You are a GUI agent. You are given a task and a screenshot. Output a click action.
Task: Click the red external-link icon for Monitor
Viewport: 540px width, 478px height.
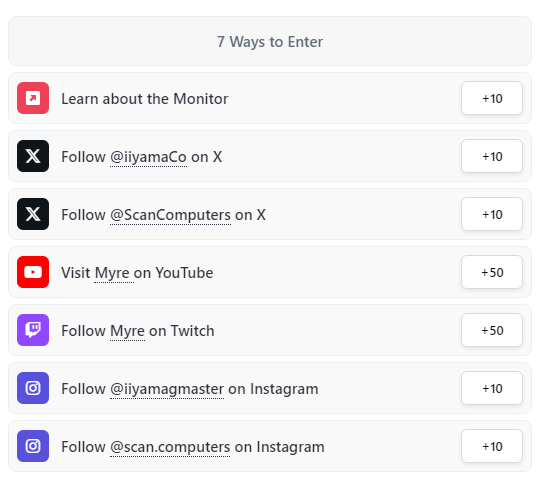(x=33, y=98)
